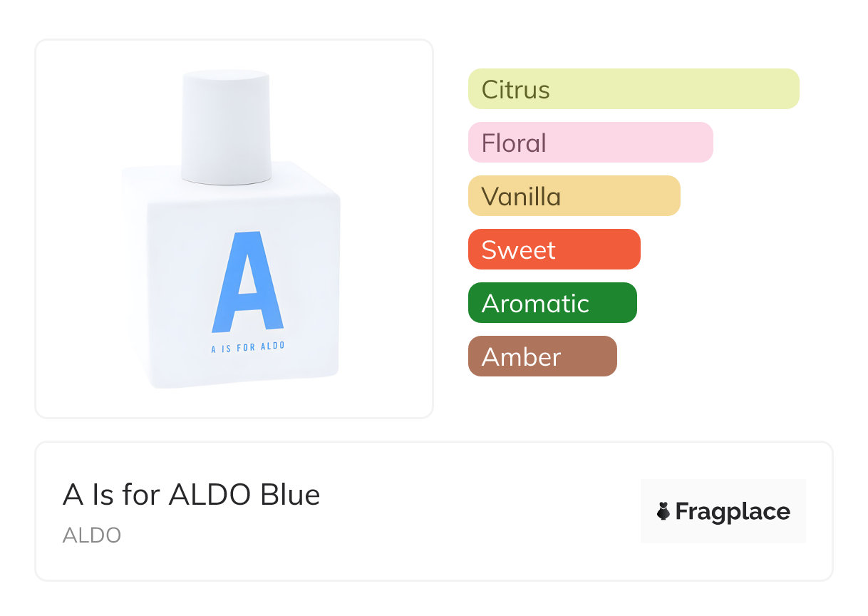Click the 'Citrus' label text

515,90
